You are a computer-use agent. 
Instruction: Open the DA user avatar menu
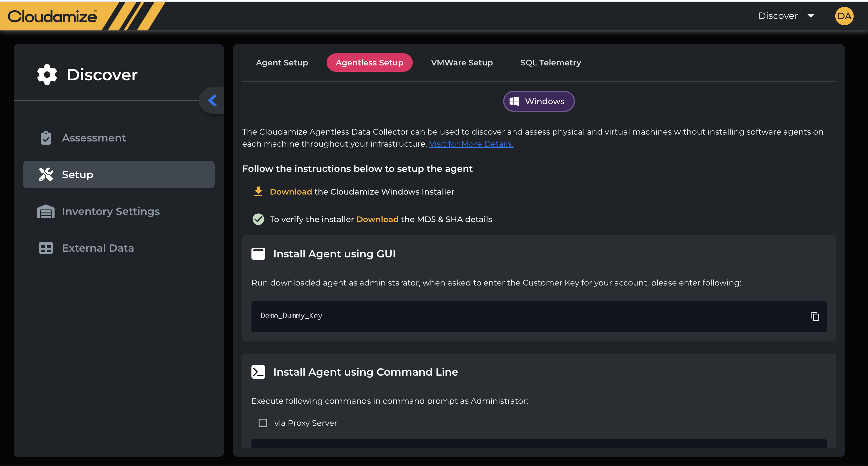[844, 16]
